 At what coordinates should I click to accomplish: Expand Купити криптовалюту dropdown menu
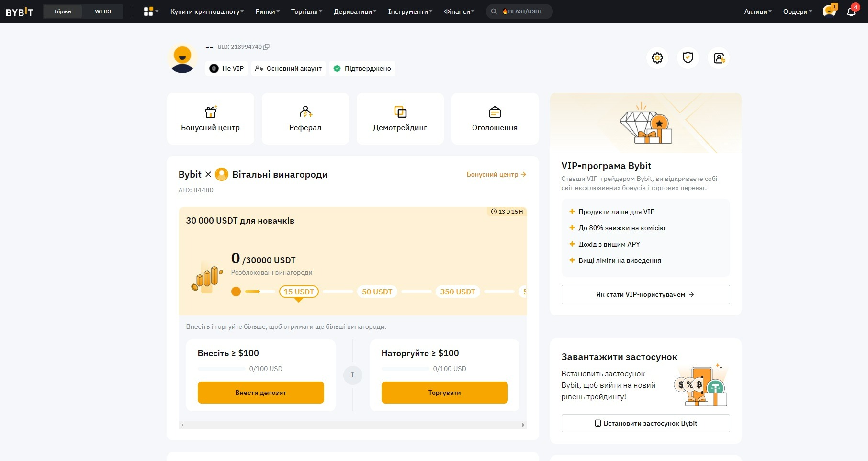[x=207, y=11]
